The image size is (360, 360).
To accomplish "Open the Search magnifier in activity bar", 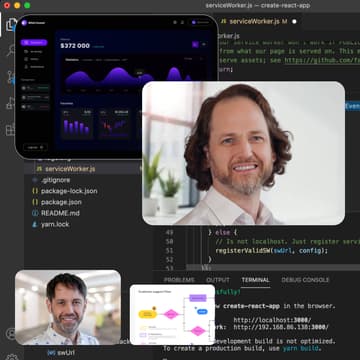I will click(11, 51).
